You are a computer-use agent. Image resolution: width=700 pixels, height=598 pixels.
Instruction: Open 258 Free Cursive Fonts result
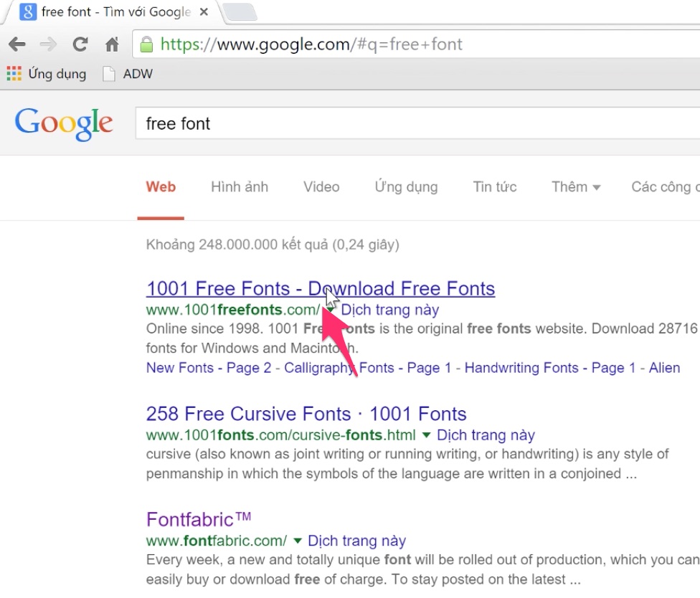click(306, 414)
